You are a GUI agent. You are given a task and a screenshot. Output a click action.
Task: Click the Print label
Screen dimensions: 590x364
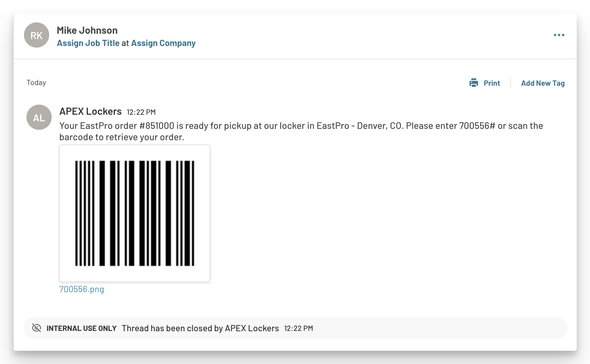tap(492, 83)
